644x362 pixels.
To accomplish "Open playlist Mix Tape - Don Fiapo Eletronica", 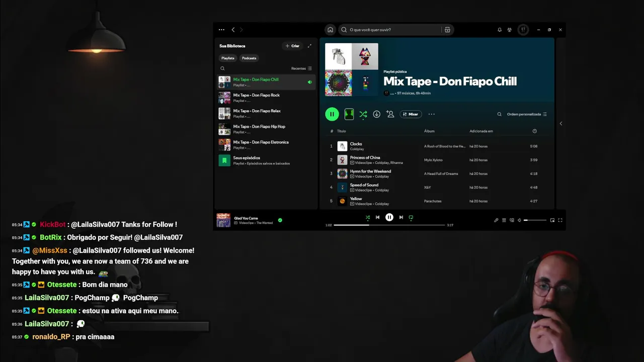I will 267,145.
